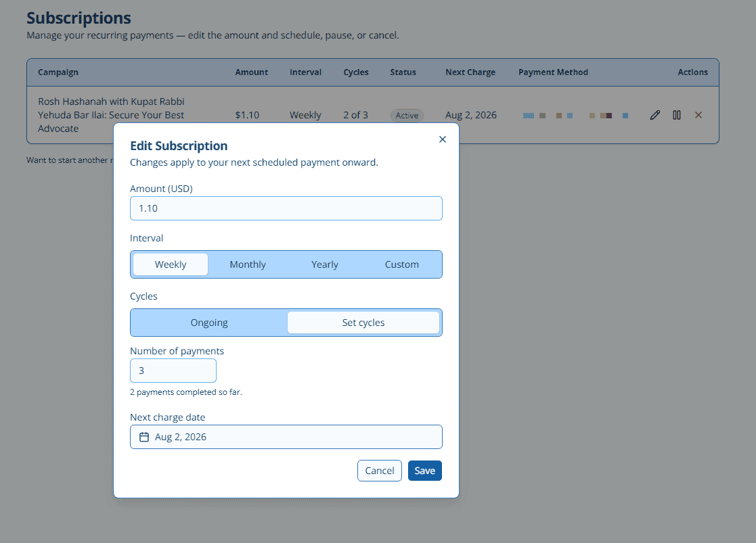This screenshot has height=543, width=756.
Task: Choose the Monthly interval option
Action: (x=248, y=264)
